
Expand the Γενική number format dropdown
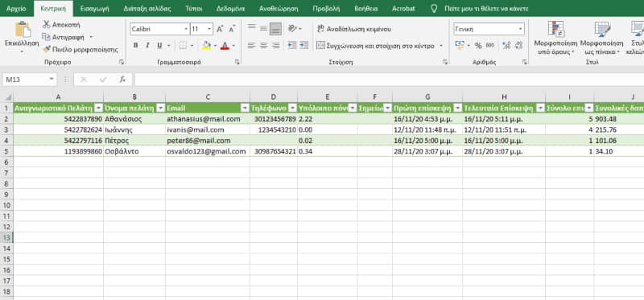[521, 29]
